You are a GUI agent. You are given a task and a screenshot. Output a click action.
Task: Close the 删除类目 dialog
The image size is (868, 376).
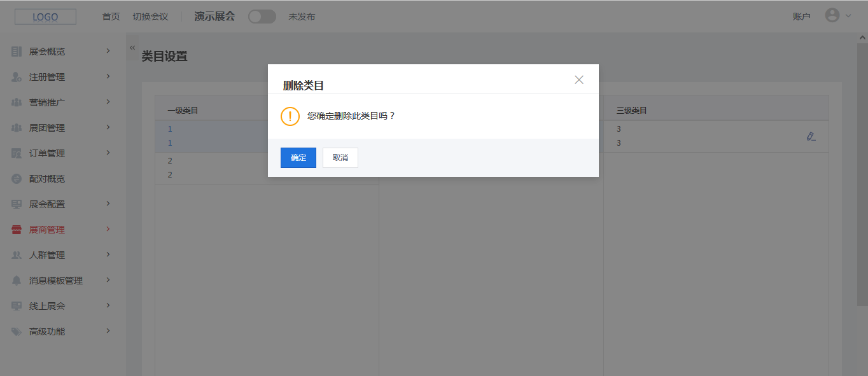579,80
